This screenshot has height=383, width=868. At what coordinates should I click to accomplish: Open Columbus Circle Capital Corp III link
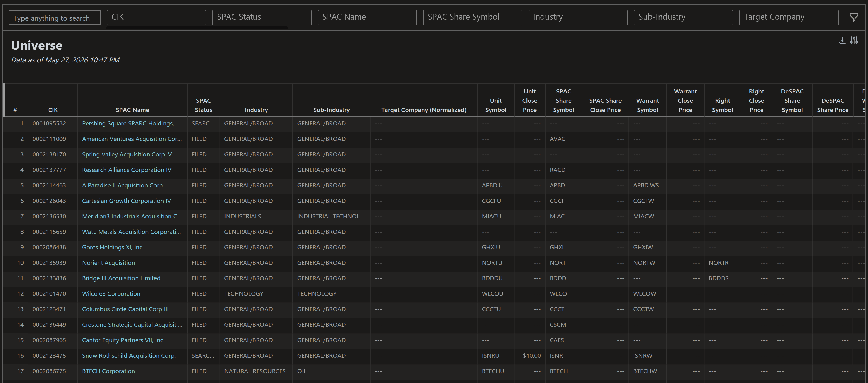125,309
